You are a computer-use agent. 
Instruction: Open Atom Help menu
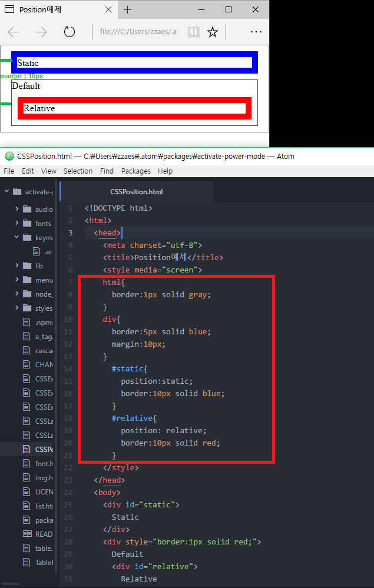[165, 171]
